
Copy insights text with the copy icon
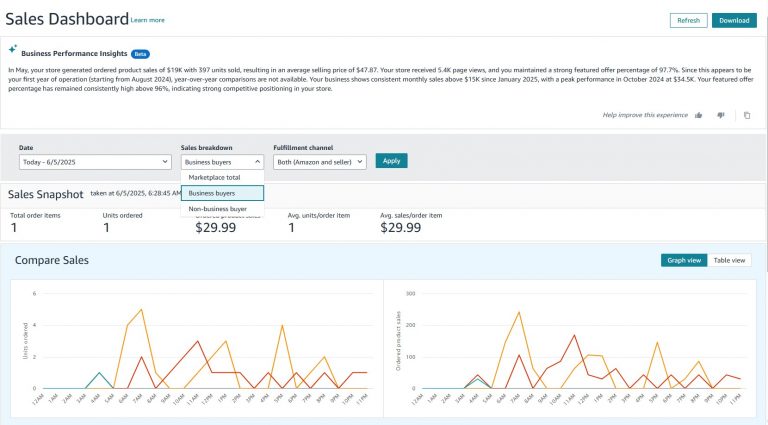click(746, 115)
